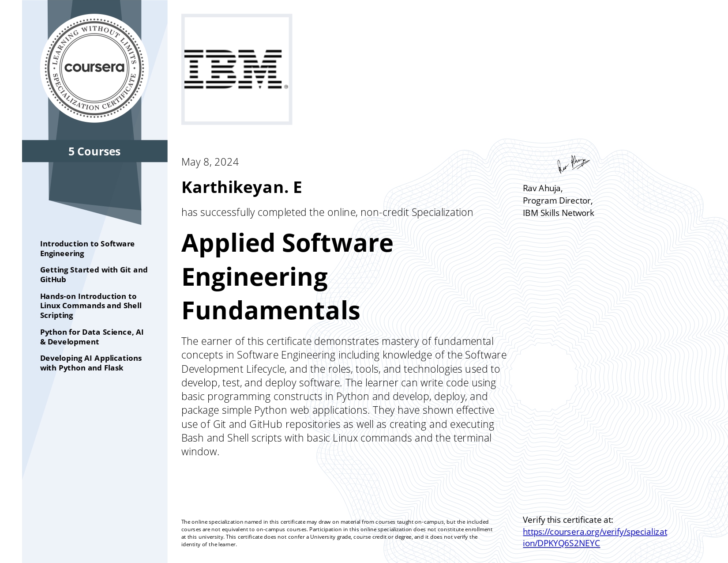Click the 'has successfully completed' line
Image resolution: width=728 pixels, height=563 pixels.
(x=327, y=212)
